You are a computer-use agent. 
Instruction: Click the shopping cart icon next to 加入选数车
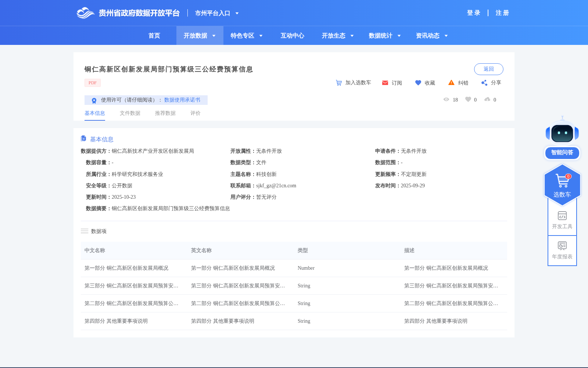click(x=339, y=83)
